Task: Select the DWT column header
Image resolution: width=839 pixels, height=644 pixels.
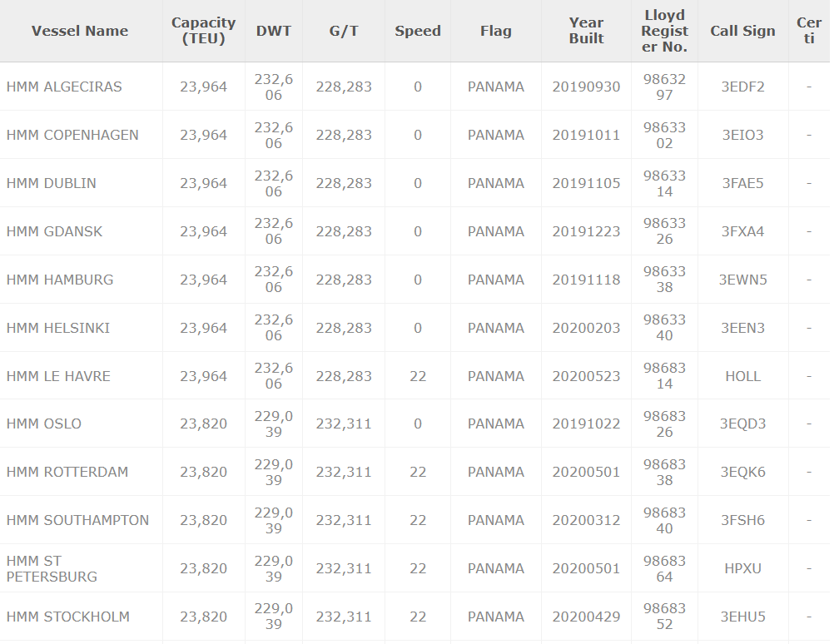Action: 274,31
